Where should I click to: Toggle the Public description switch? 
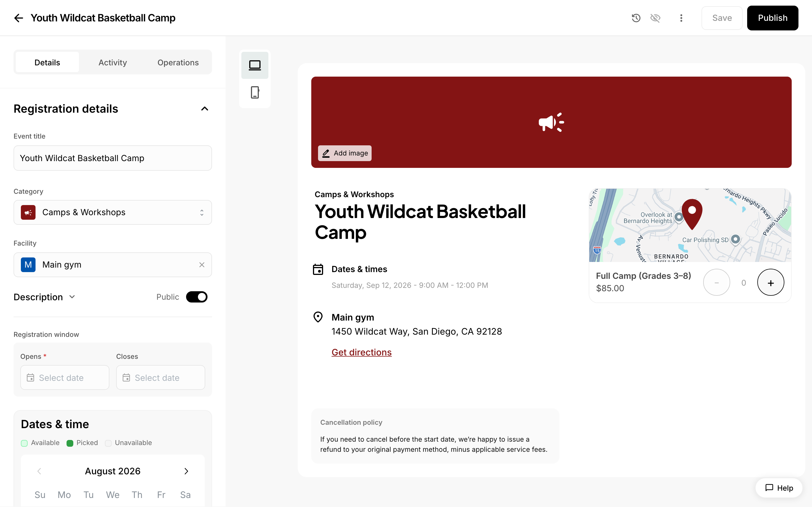[x=197, y=297]
